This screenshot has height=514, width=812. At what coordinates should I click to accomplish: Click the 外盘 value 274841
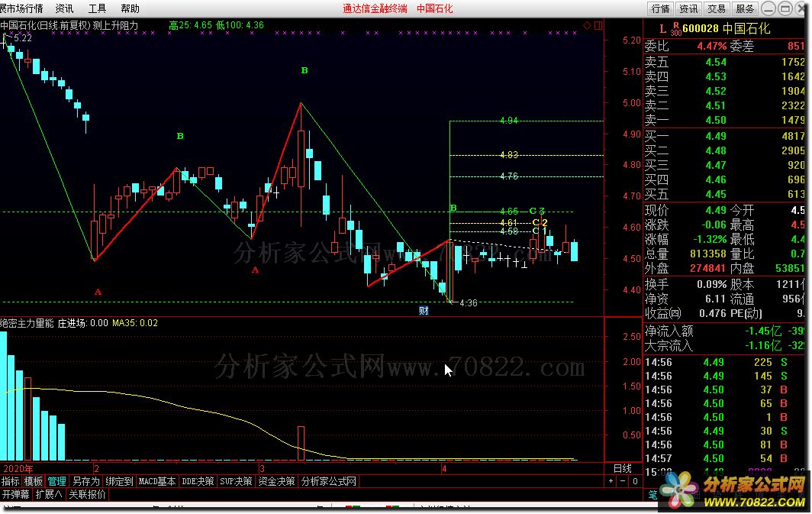pyautogui.click(x=708, y=268)
